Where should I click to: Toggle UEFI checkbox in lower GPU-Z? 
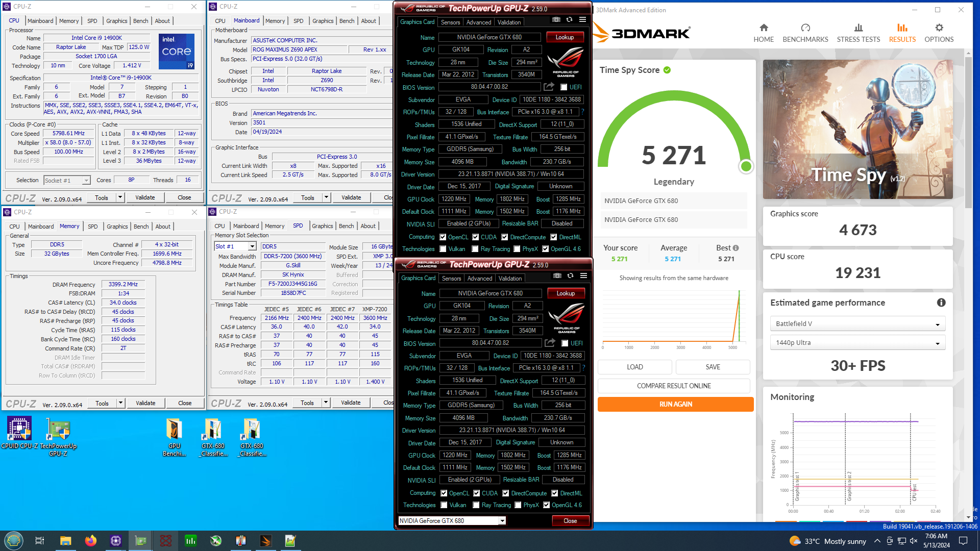(x=565, y=343)
